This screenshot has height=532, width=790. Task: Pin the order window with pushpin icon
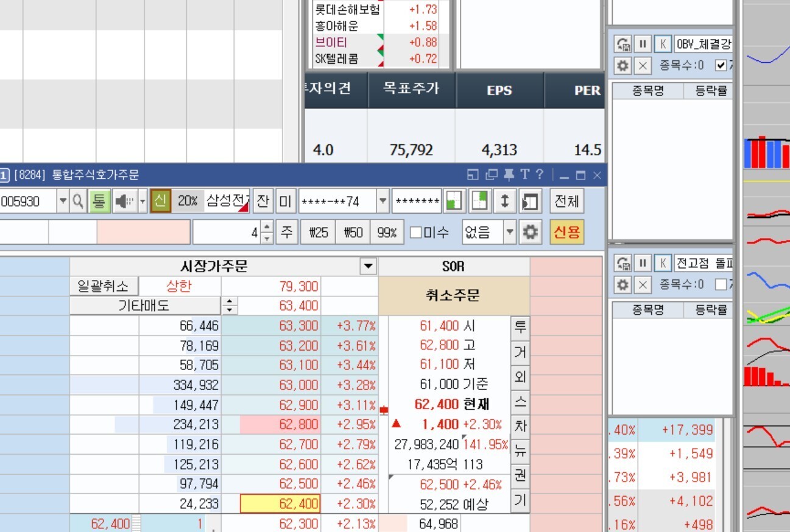(x=509, y=175)
